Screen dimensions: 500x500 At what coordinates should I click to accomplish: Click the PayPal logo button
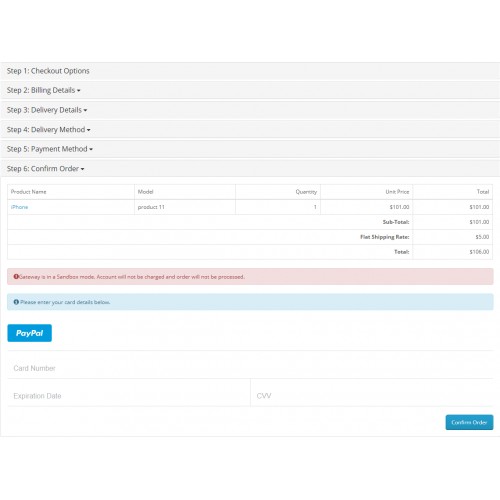click(x=29, y=333)
